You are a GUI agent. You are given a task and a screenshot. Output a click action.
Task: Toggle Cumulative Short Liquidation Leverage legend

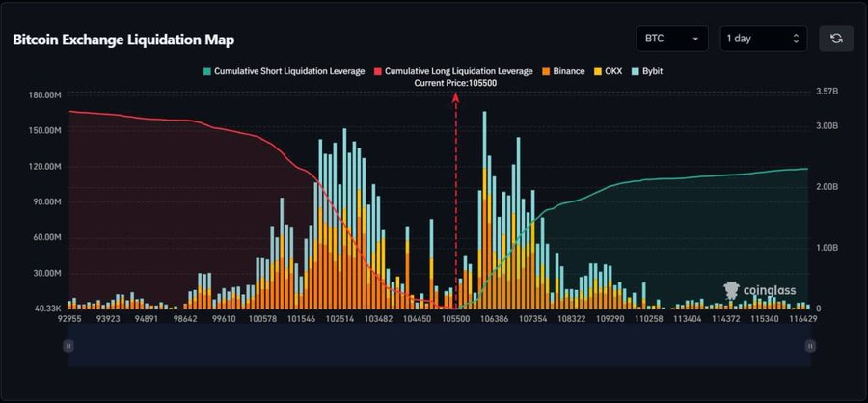point(284,71)
